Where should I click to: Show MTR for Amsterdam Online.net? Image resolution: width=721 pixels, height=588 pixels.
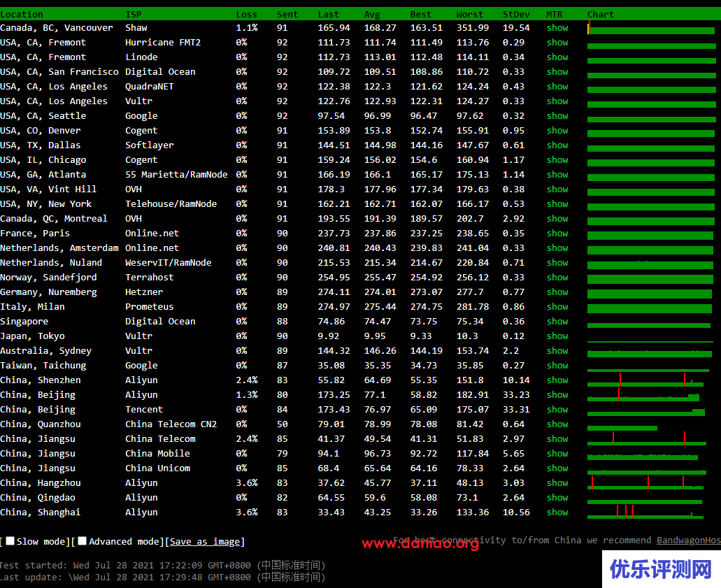coord(557,248)
